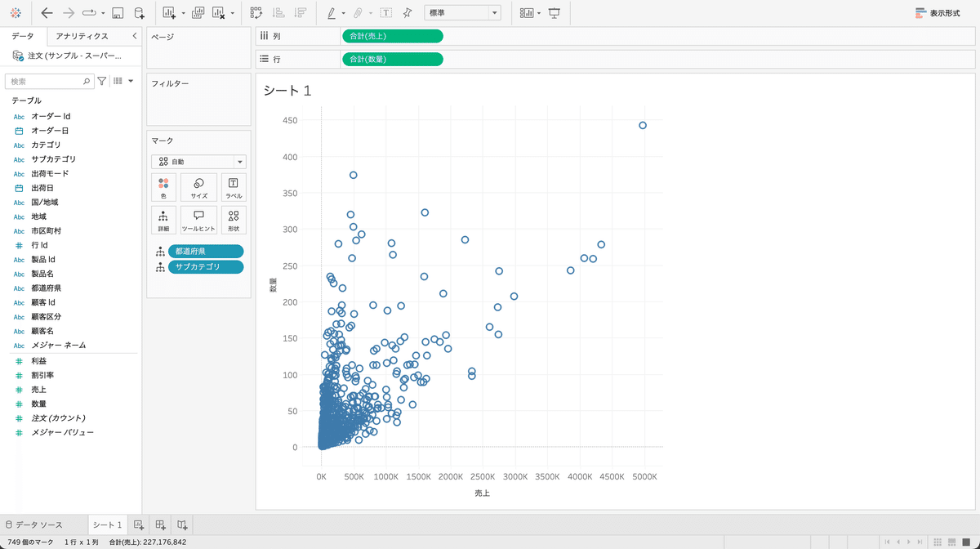Open the 色 (Color) mark card
This screenshot has height=549, width=980.
163,188
